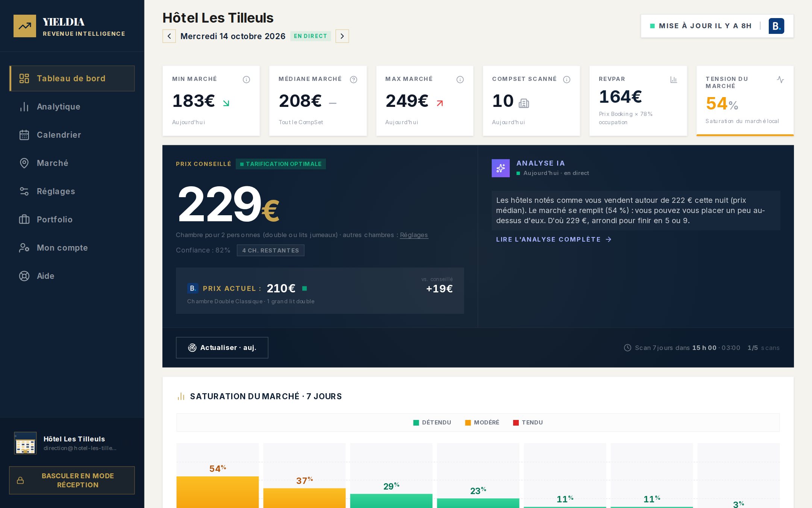Open LIRE L'ANALYSE COMPLÈTE link
The height and width of the screenshot is (508, 812).
554,239
